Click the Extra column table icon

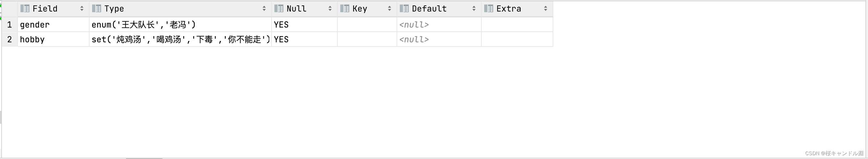[x=489, y=9]
